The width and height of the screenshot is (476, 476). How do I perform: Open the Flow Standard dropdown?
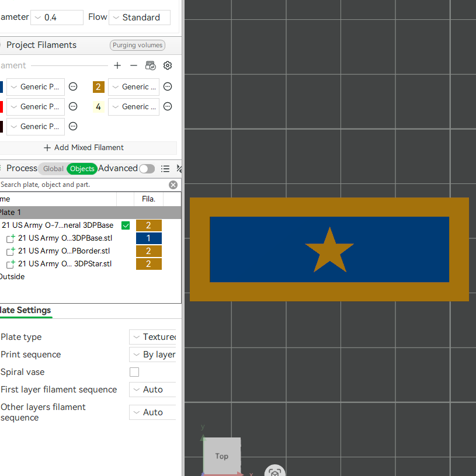[140, 18]
